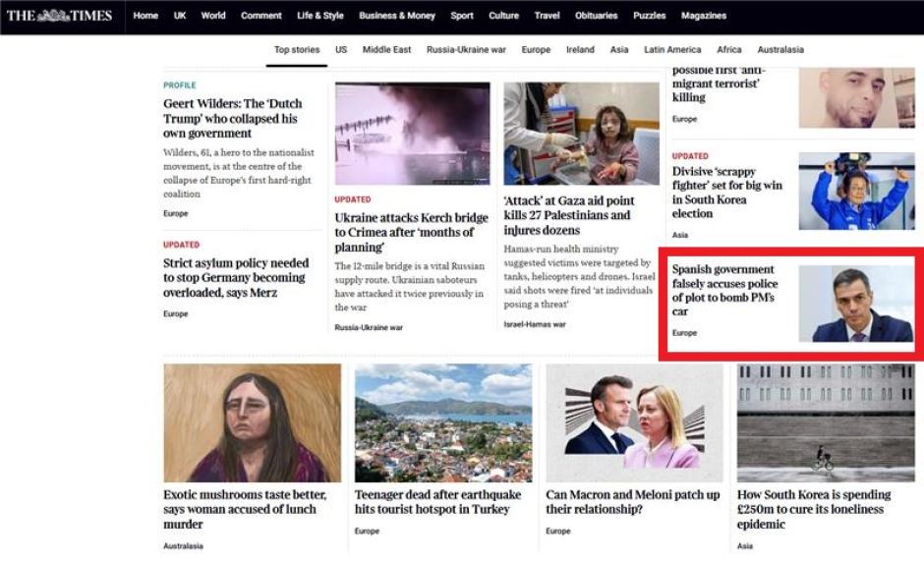This screenshot has height=561, width=924.
Task: Switch to the Europe tab
Action: 536,50
